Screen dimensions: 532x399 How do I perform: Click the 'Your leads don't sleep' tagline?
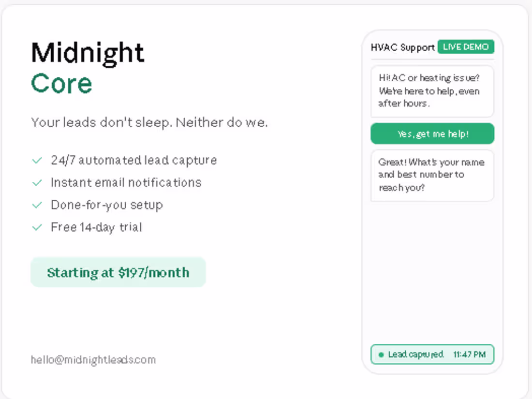click(x=149, y=122)
